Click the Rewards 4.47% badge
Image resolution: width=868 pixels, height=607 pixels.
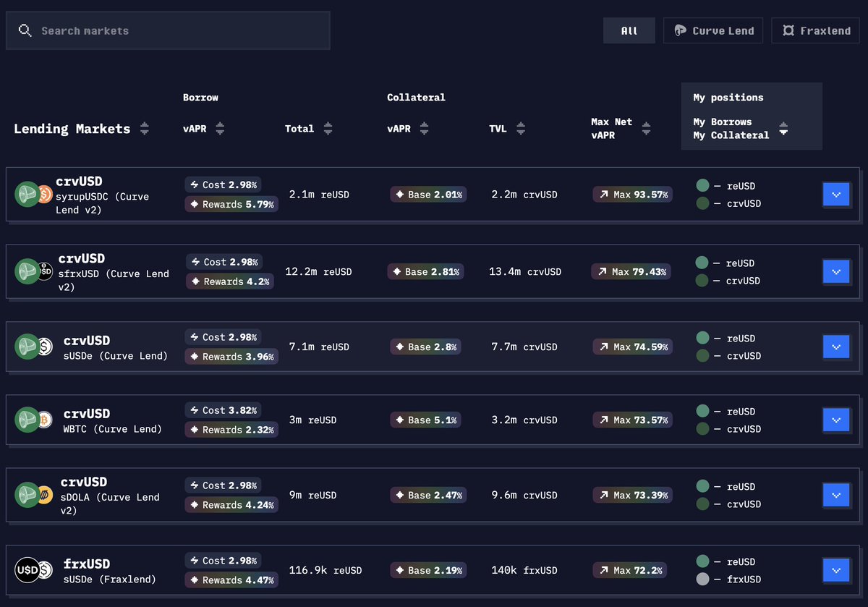tap(231, 580)
